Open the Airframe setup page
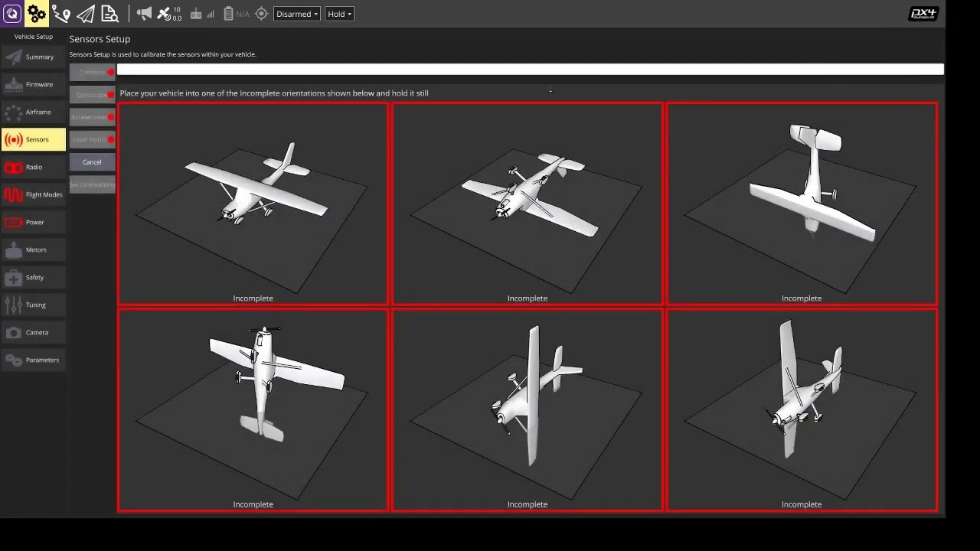The width and height of the screenshot is (980, 551). tap(33, 112)
